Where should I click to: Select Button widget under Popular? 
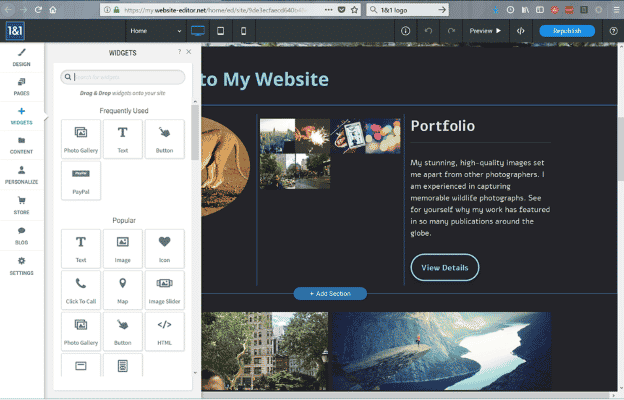[123, 331]
